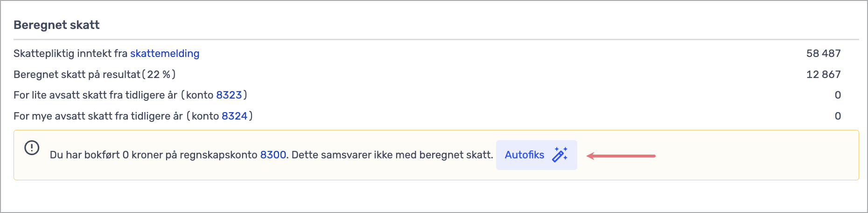The height and width of the screenshot is (213, 868).
Task: Select the 58 487 taxable income value
Action: [x=823, y=54]
